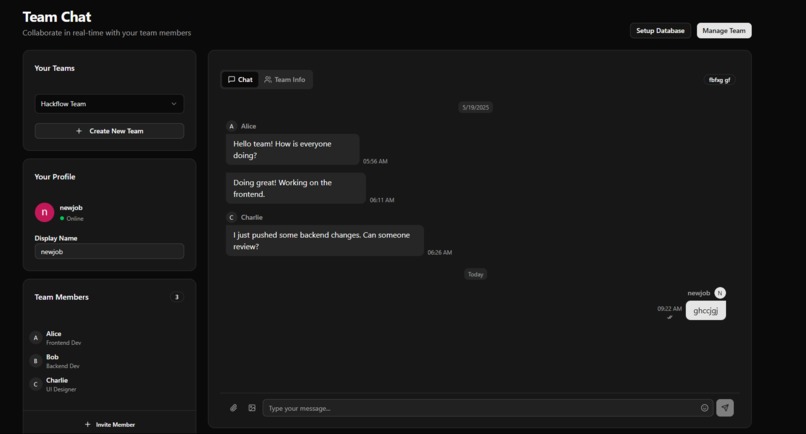The height and width of the screenshot is (434, 806).
Task: Click the fbfxg gf team badge
Action: point(719,80)
